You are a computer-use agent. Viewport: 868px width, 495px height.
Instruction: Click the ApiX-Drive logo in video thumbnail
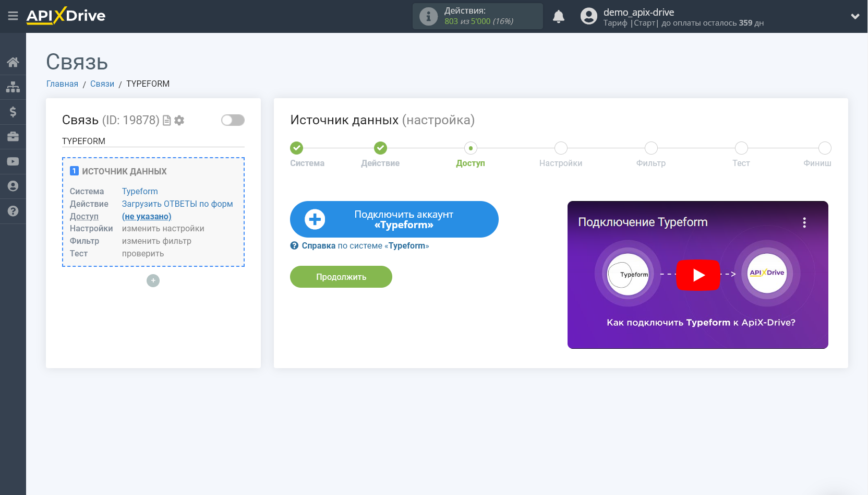[767, 273]
